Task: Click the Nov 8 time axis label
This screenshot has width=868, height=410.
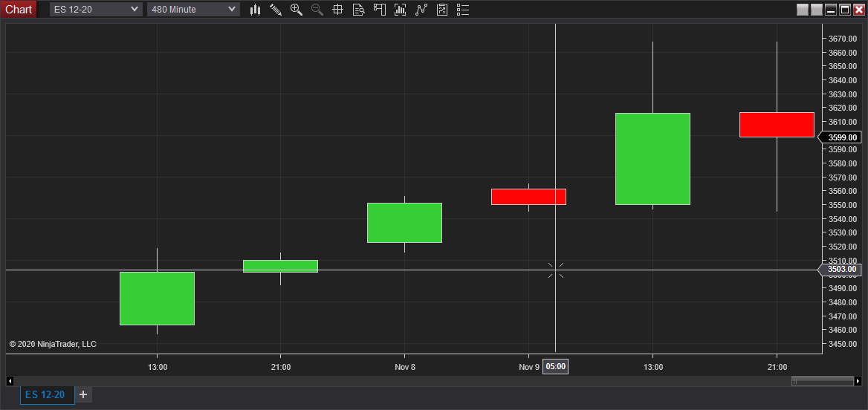Action: point(405,367)
